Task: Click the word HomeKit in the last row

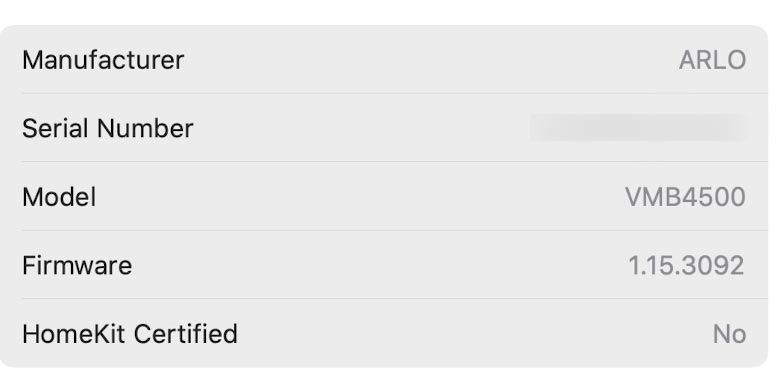Action: (x=74, y=334)
